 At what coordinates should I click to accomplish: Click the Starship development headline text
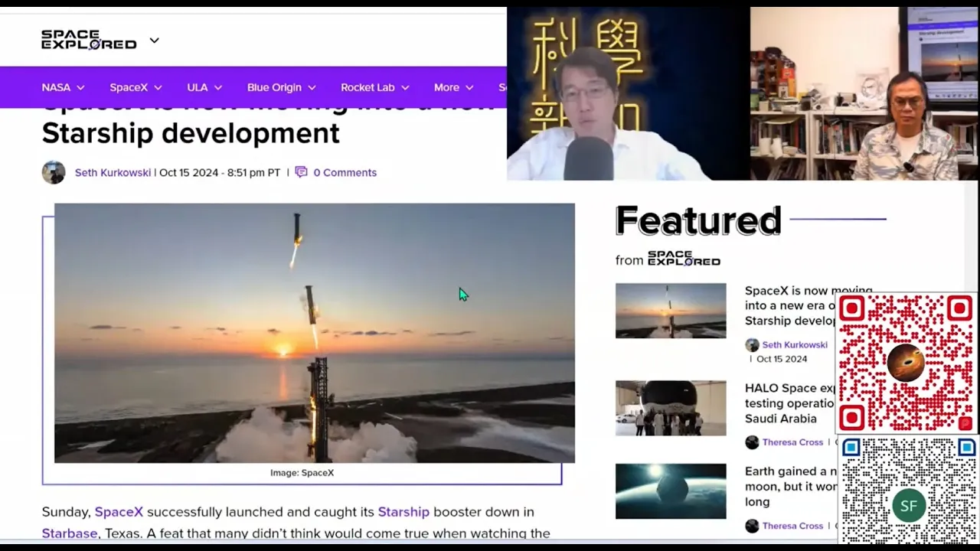pos(191,133)
